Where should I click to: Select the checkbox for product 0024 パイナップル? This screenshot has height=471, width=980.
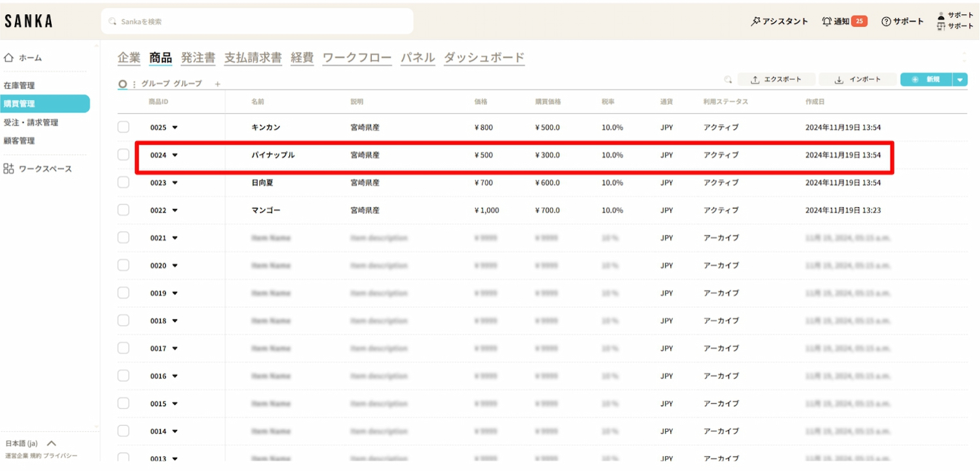point(123,155)
